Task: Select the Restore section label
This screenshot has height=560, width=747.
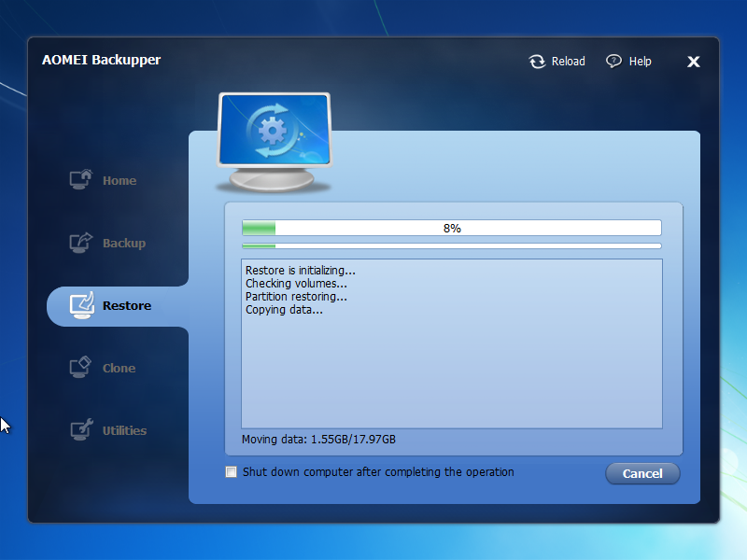Action: click(x=127, y=305)
